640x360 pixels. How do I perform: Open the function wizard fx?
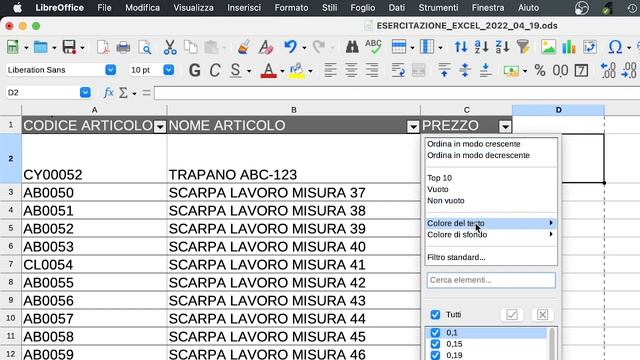pyautogui.click(x=108, y=93)
